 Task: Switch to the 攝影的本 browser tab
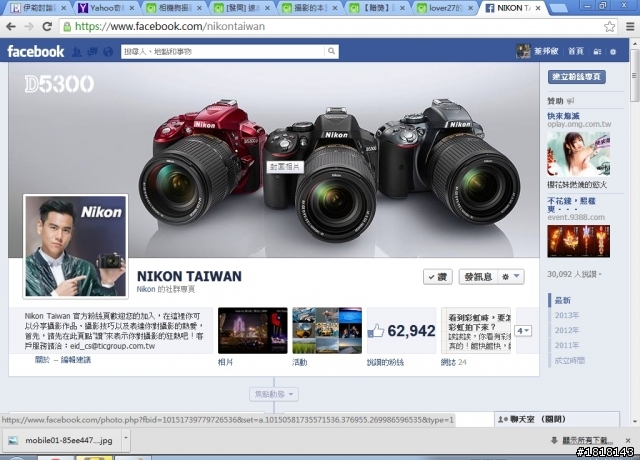(x=309, y=8)
